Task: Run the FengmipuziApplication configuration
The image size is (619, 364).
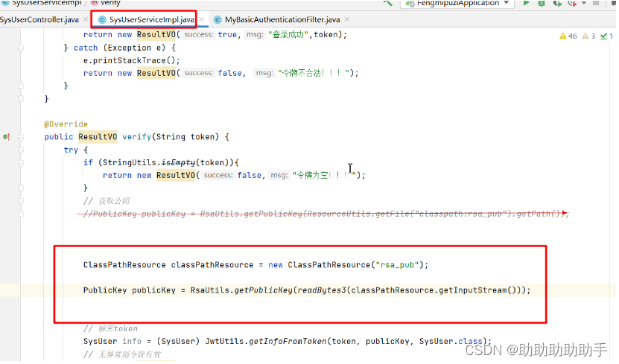Action: point(526,3)
